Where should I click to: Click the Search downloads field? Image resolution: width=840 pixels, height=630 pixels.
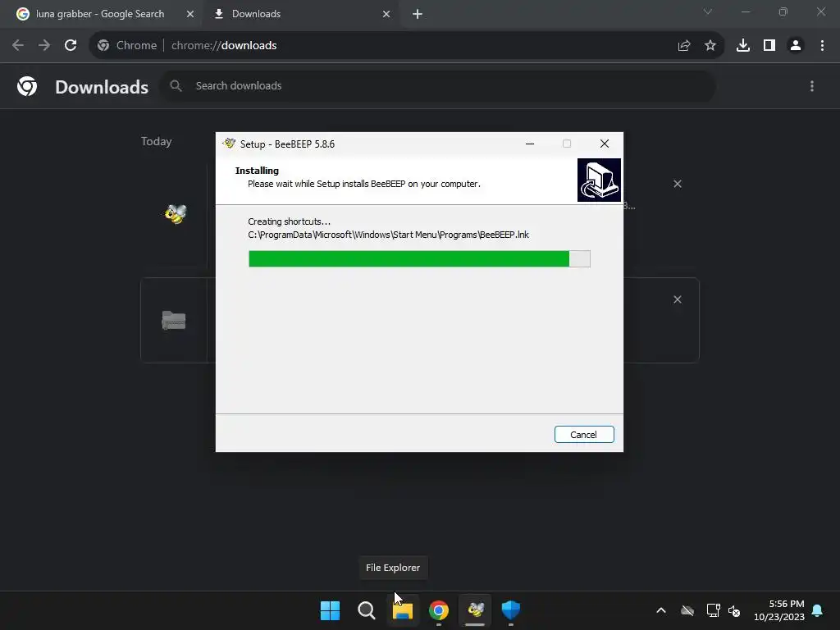click(438, 85)
